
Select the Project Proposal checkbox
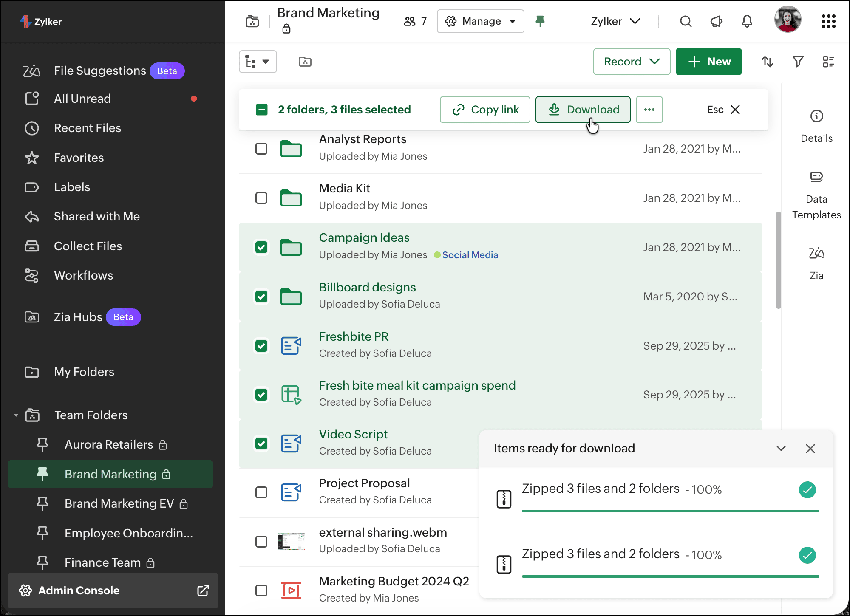pyautogui.click(x=261, y=492)
